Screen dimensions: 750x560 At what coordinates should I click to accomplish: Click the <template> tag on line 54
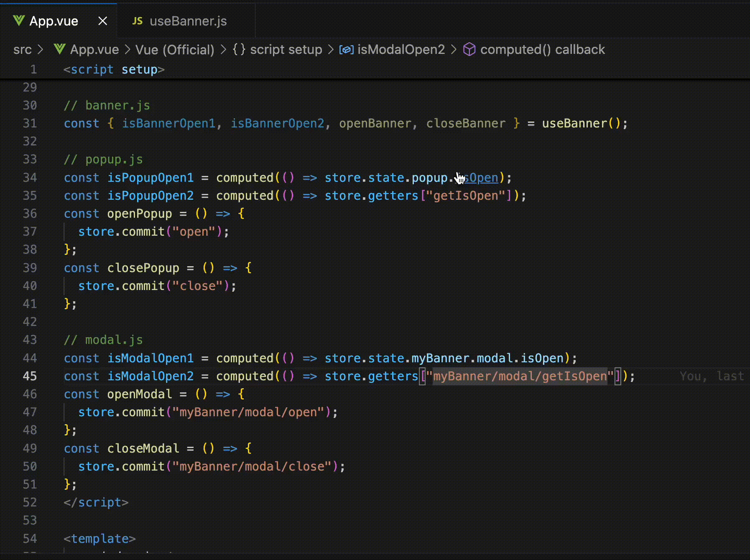click(99, 539)
